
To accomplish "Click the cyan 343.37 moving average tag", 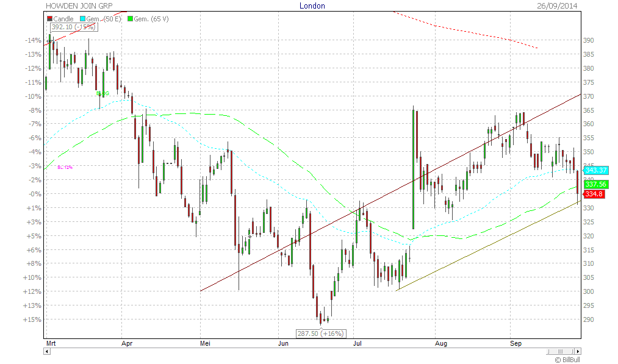I will tap(596, 171).
